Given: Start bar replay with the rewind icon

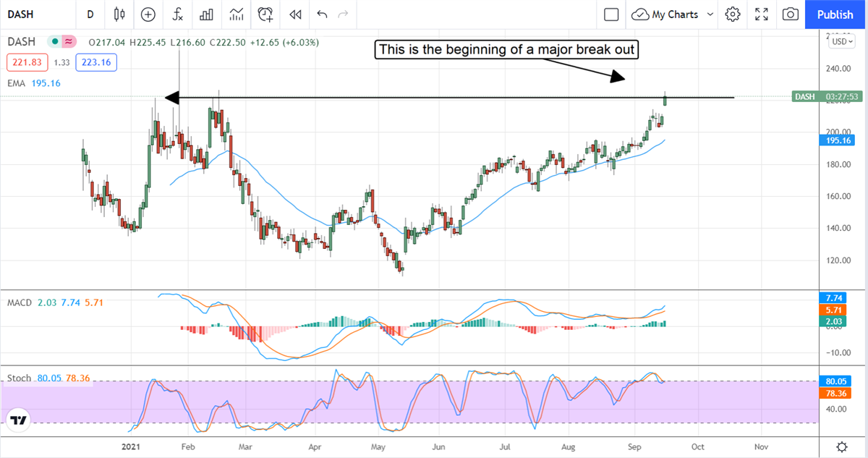Looking at the screenshot, I should [x=294, y=14].
